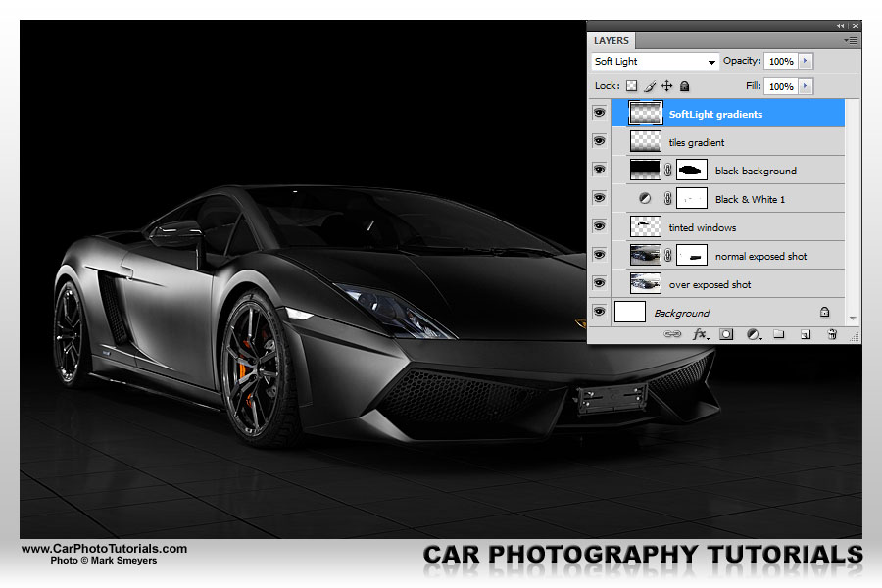The image size is (882, 588).
Task: Select the Black & White 1 layer
Action: click(728, 199)
